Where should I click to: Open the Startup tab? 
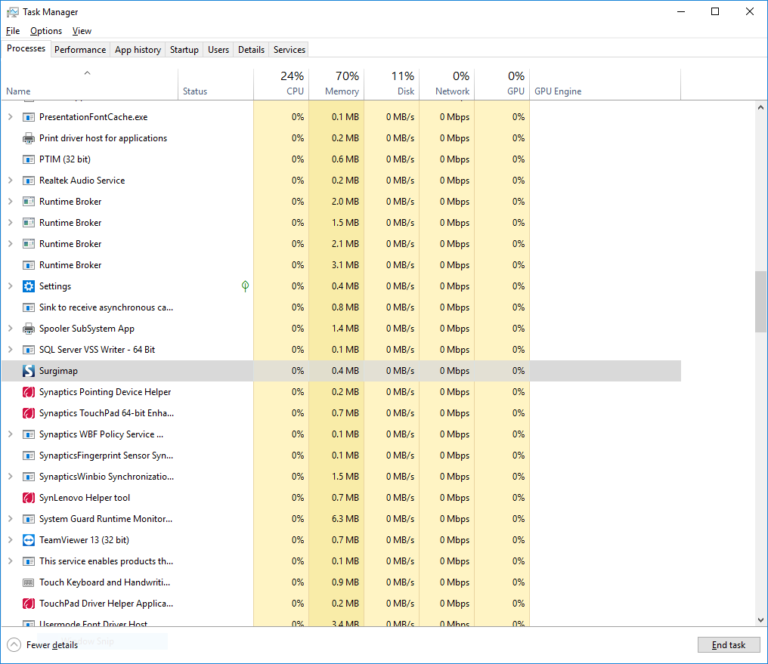click(184, 49)
